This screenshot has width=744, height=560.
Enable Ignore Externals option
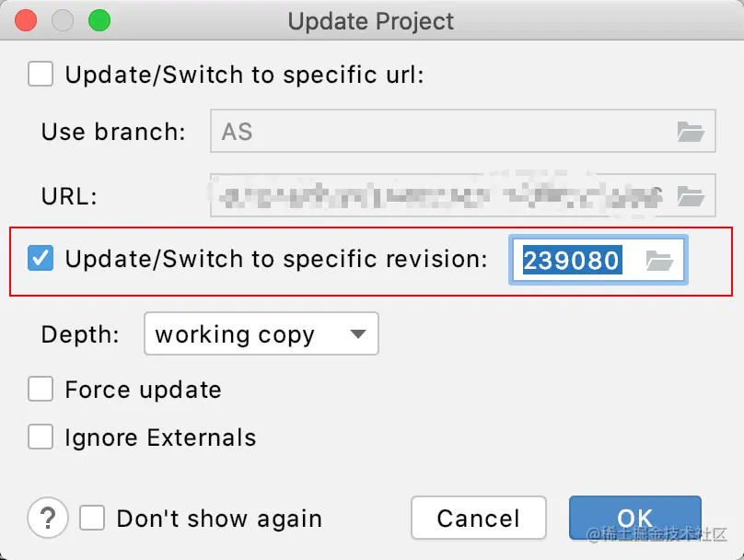pos(41,437)
